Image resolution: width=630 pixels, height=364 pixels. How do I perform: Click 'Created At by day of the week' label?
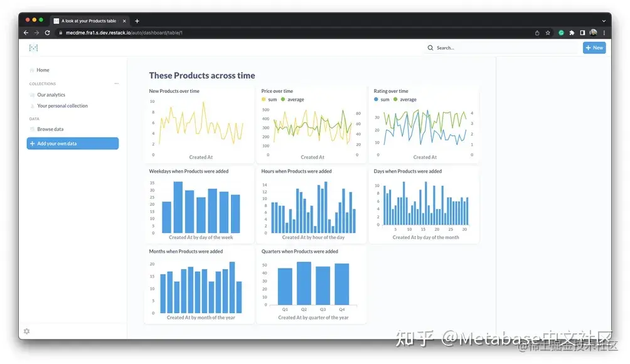click(x=201, y=237)
